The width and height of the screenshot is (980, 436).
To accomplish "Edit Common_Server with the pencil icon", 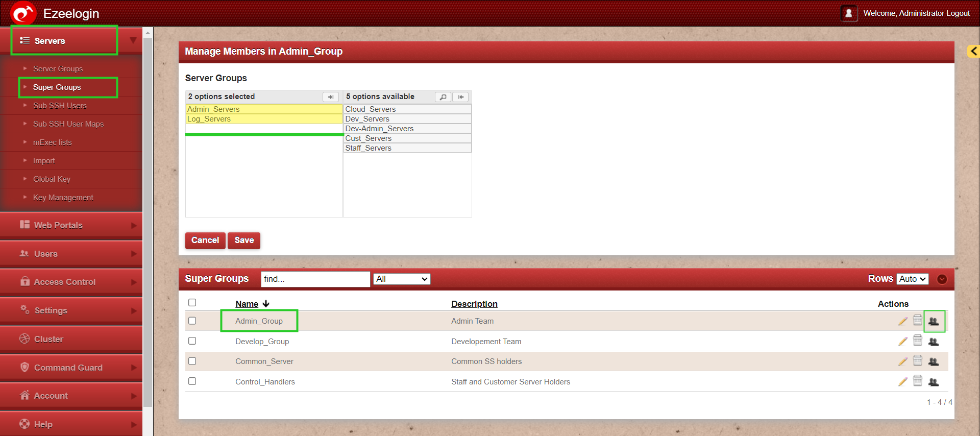I will point(903,361).
